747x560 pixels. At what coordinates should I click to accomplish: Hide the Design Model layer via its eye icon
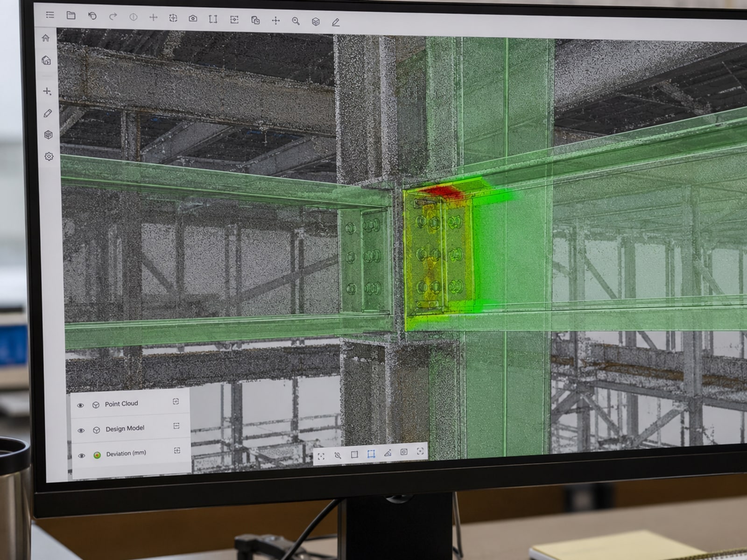click(x=81, y=430)
